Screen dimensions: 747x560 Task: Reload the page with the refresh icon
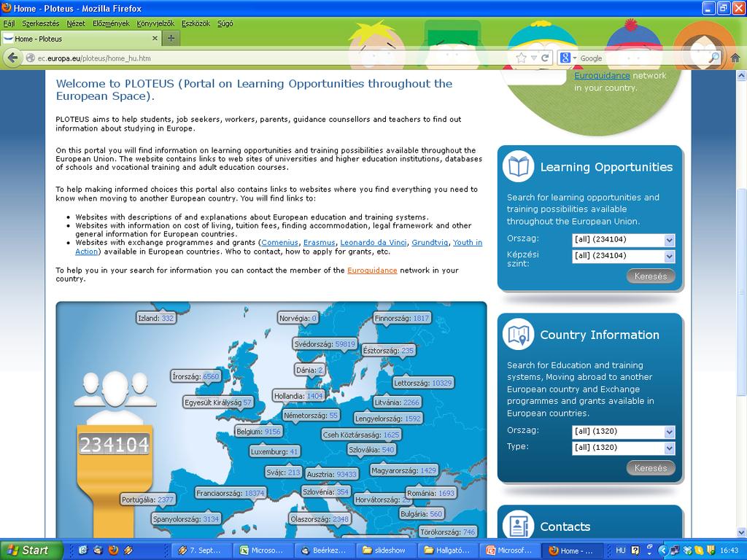(545, 58)
